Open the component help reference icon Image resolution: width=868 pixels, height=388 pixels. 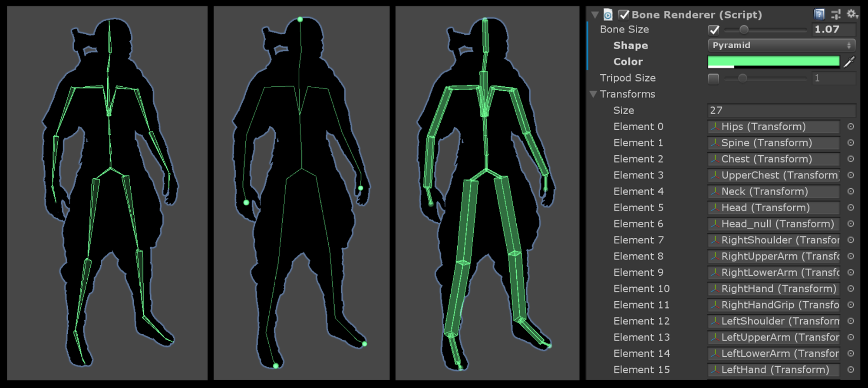coord(819,14)
